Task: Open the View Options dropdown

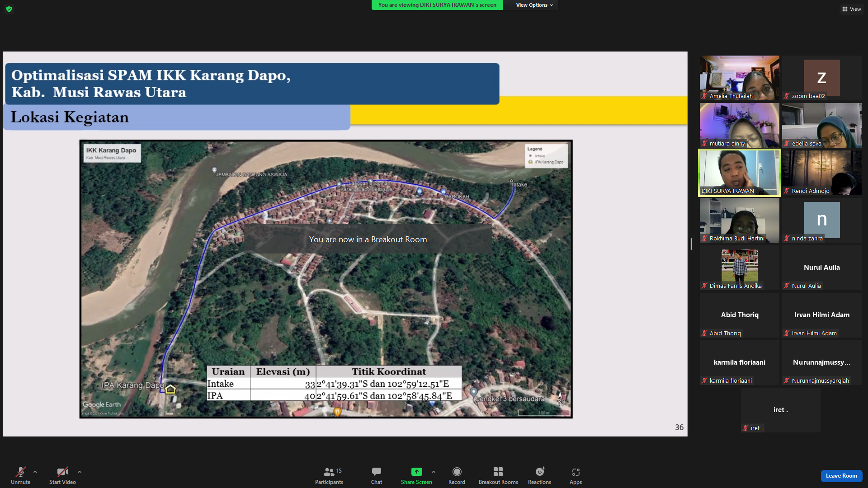Action: (x=534, y=5)
